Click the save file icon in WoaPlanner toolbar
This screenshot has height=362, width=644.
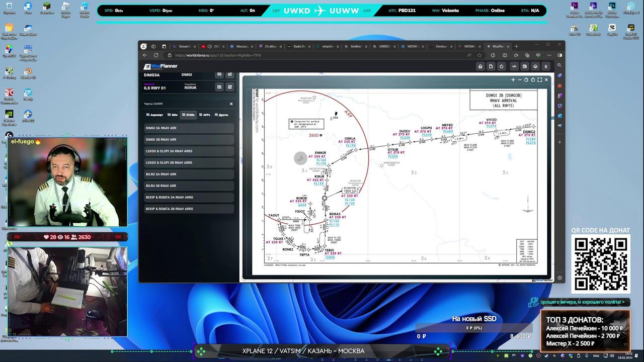[525, 66]
